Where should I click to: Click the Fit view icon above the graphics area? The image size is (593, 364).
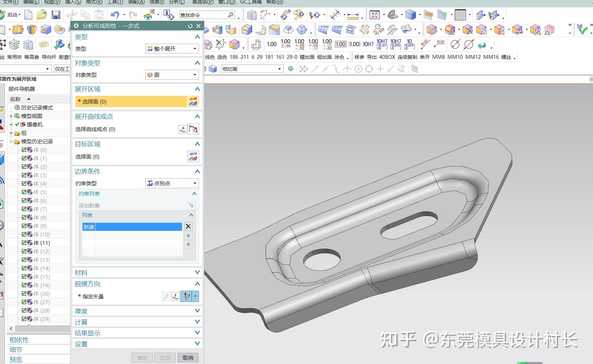(x=375, y=15)
